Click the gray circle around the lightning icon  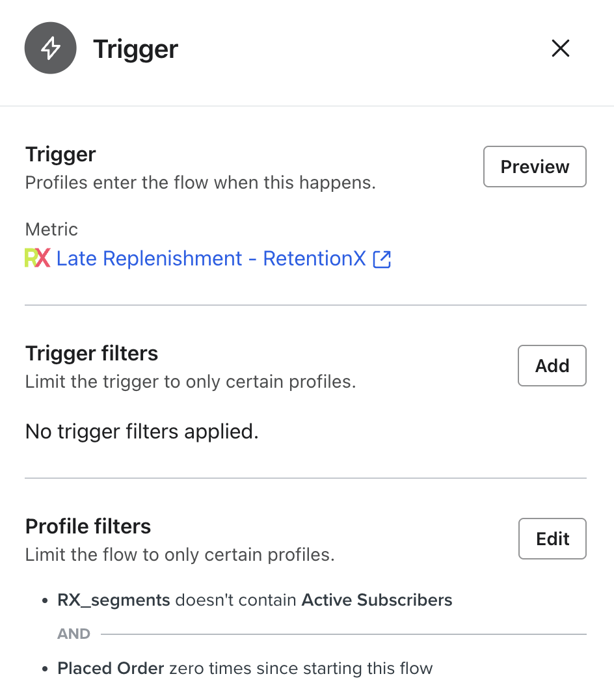(50, 48)
